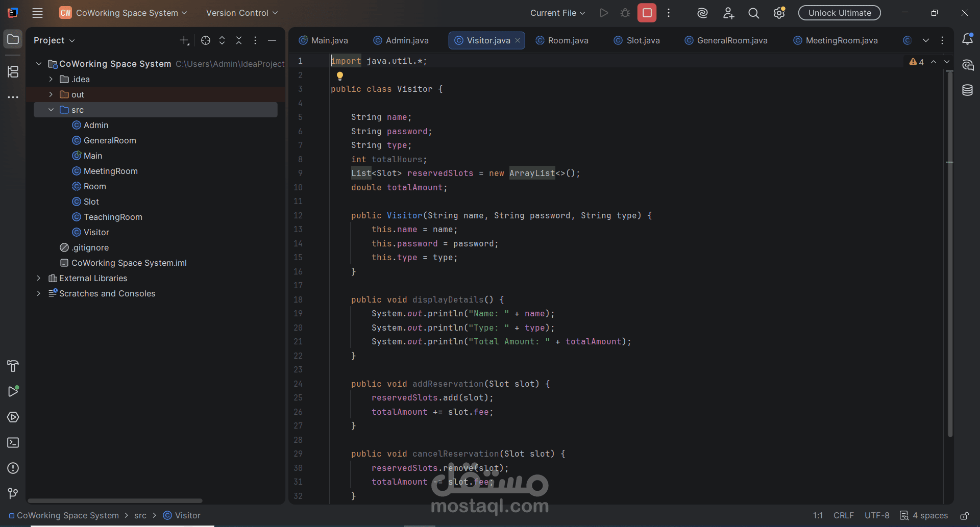Open AI Chat tool window on right
Viewport: 980px width, 527px height.
[x=967, y=65]
